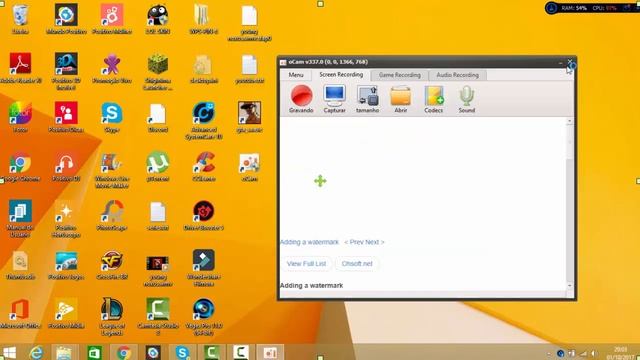Click the '< Prev' link

pyautogui.click(x=353, y=242)
